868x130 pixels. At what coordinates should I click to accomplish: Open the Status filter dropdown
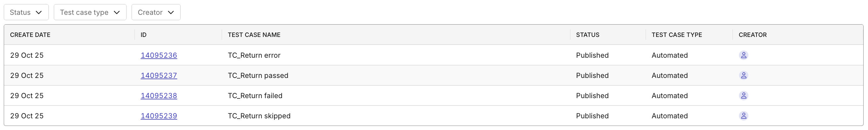[x=26, y=13]
